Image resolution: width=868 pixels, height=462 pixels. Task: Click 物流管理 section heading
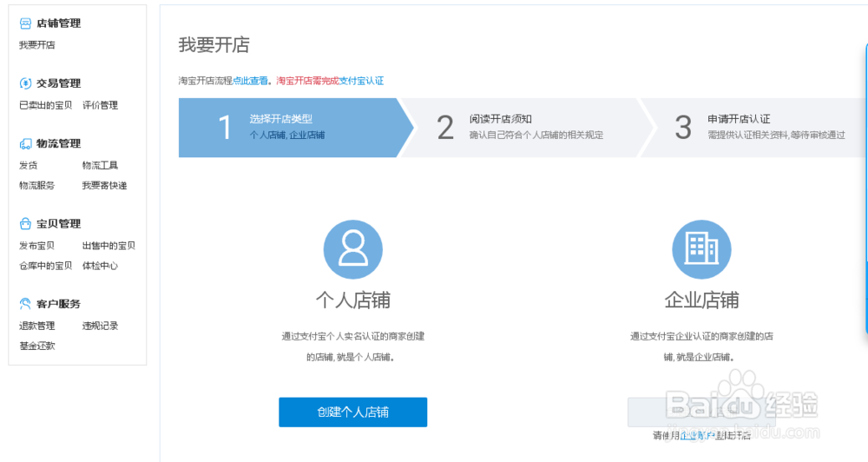(x=59, y=143)
